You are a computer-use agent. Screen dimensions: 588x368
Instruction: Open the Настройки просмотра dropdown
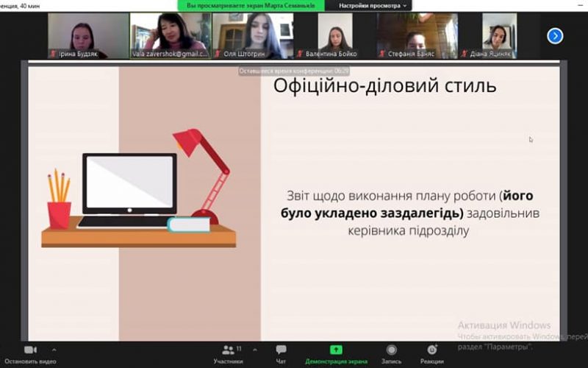point(373,5)
